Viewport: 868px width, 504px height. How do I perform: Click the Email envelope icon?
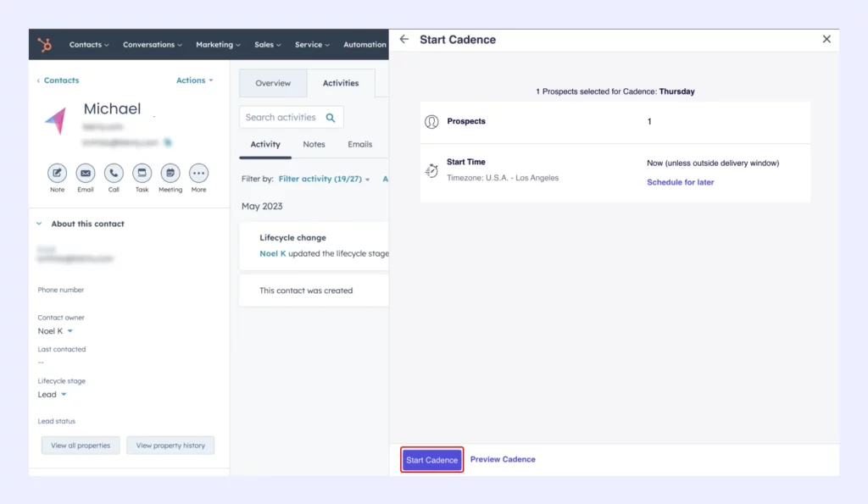tap(86, 174)
